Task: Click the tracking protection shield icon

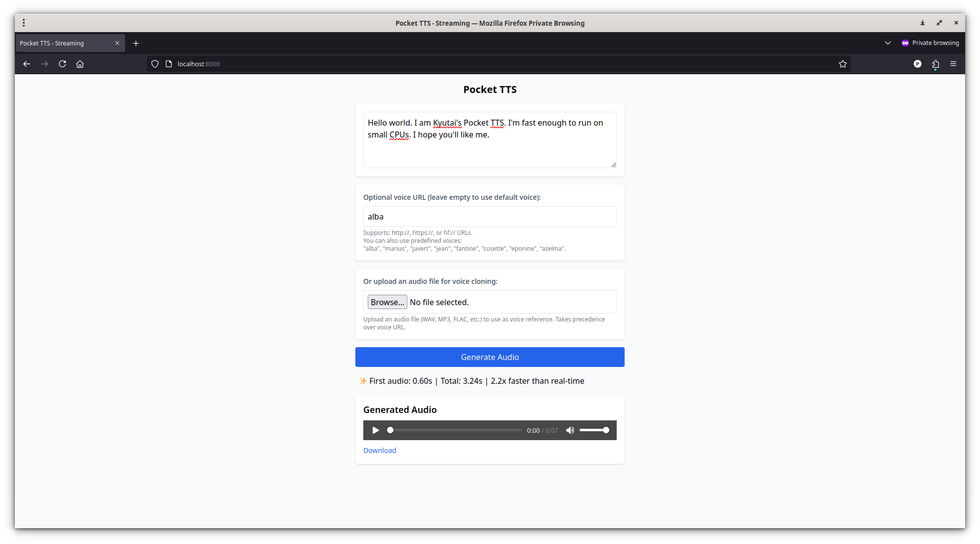Action: pos(155,64)
